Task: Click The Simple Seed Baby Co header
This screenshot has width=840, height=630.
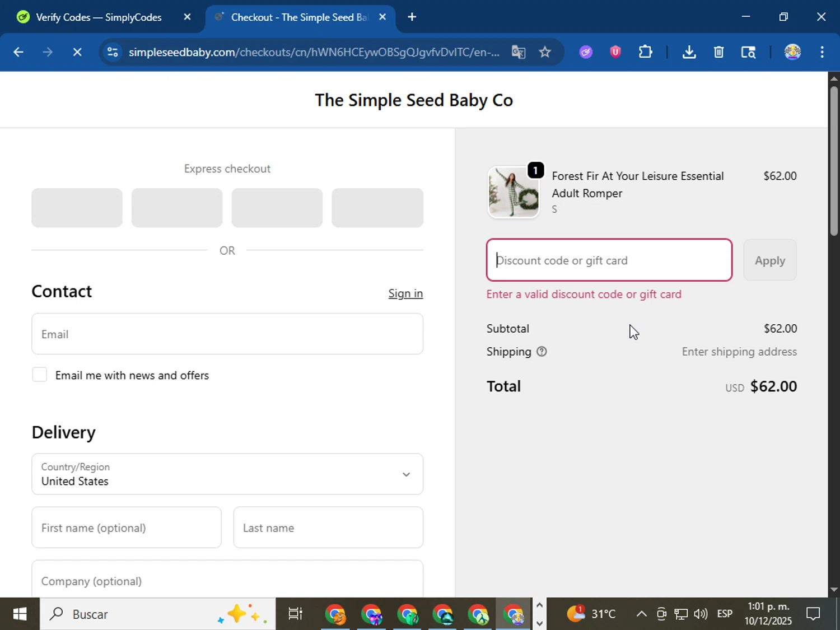Action: click(x=414, y=100)
